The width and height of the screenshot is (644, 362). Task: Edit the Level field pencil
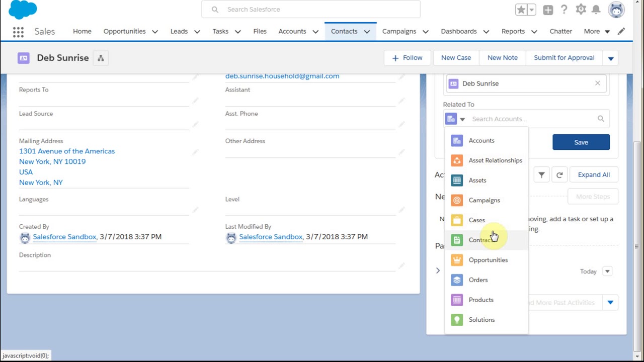coord(401,210)
